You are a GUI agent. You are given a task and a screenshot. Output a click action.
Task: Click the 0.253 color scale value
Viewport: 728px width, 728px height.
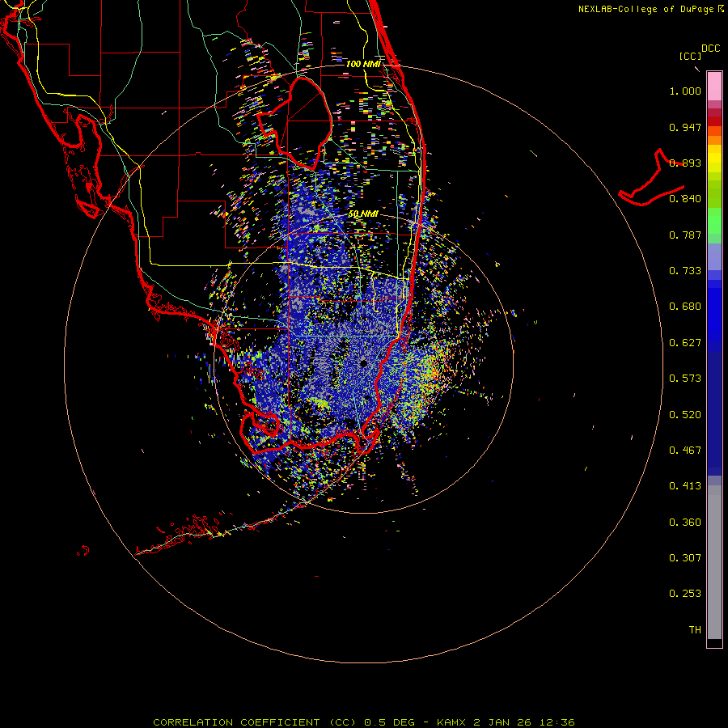click(685, 594)
